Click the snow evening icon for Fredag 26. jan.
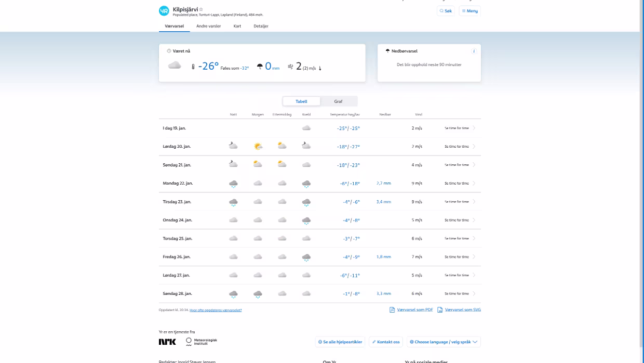 pyautogui.click(x=306, y=257)
